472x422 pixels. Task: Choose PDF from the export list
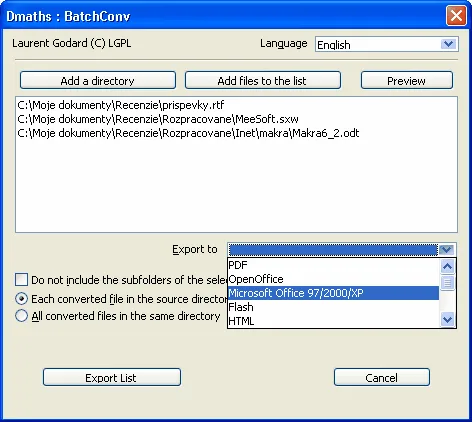(333, 265)
